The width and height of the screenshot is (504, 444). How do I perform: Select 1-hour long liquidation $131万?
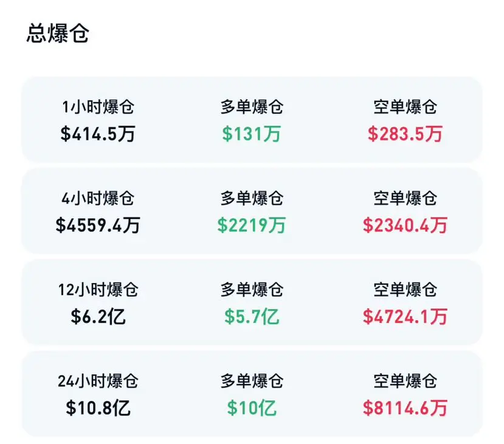[252, 134]
